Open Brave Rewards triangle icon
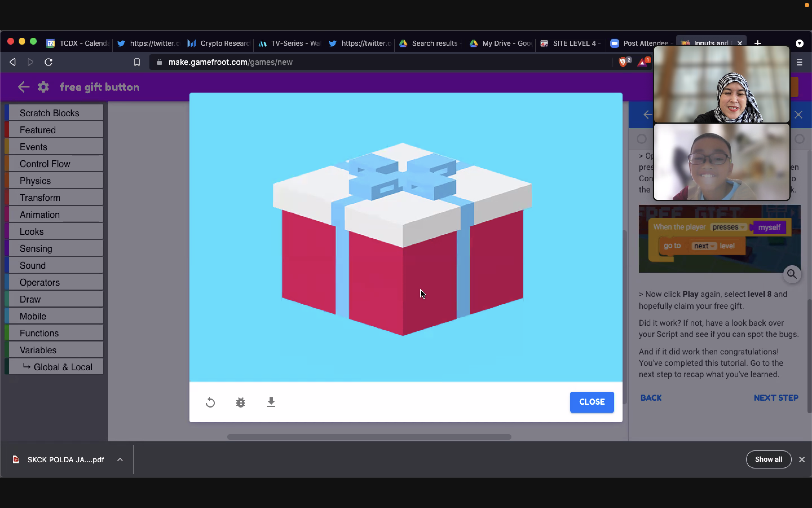The image size is (812, 508). pyautogui.click(x=643, y=62)
